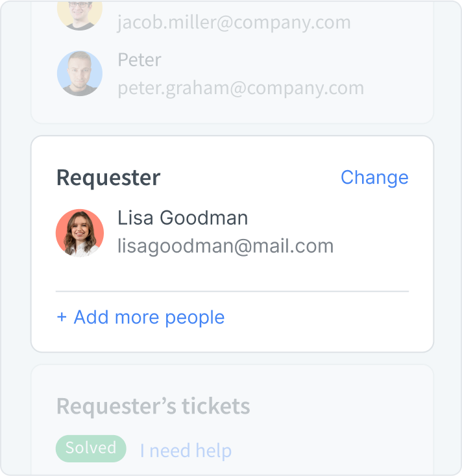Screen dimensions: 462x476
Task: Click the jacob.miller@company.com email
Action: coord(234,23)
